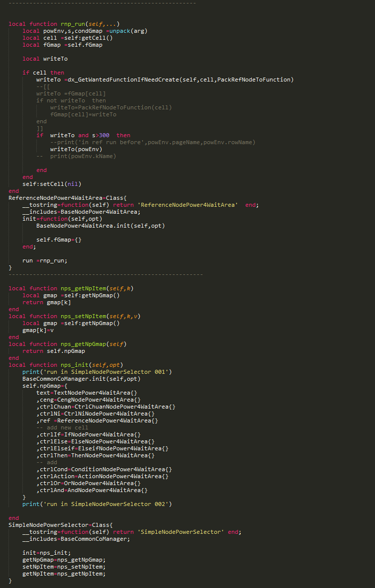Click ',ctrlAction=ActionNodePower4WaitArea{}' entry

[103, 476]
